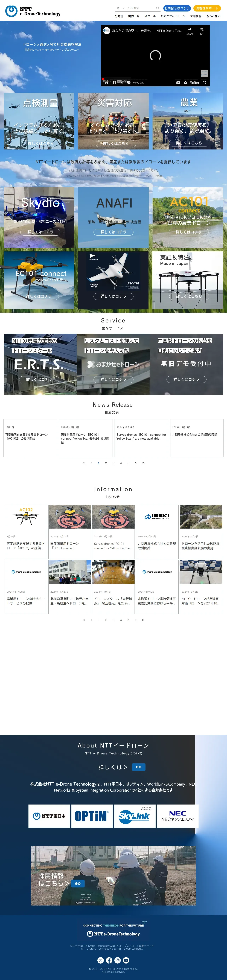Open News Release page 5
This screenshot has width=227, height=980.
128,463
